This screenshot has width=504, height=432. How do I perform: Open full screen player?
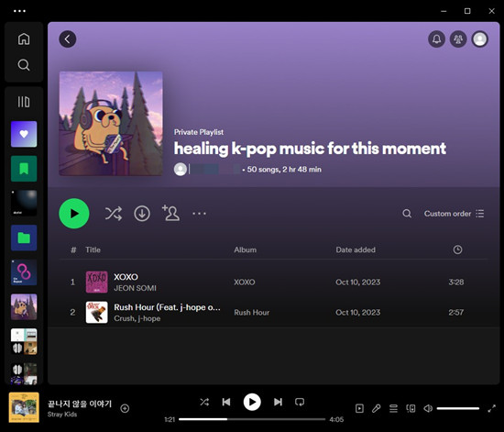pyautogui.click(x=491, y=408)
